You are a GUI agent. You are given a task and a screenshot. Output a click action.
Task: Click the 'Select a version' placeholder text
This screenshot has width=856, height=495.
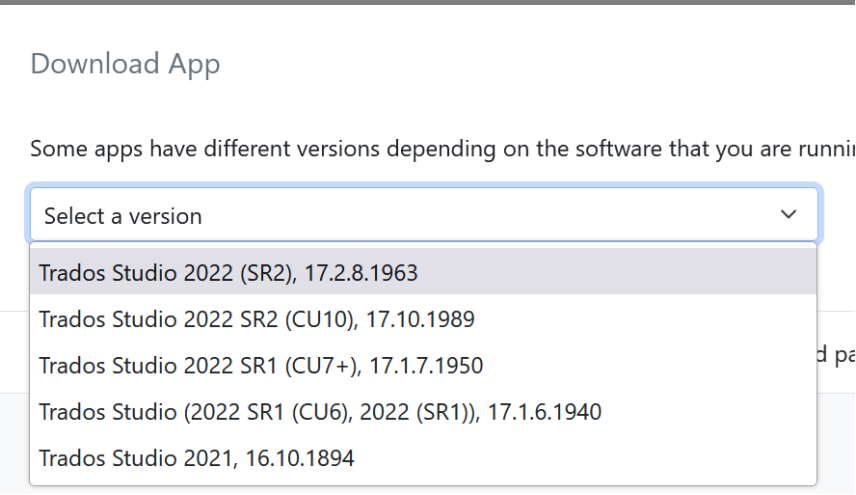123,216
